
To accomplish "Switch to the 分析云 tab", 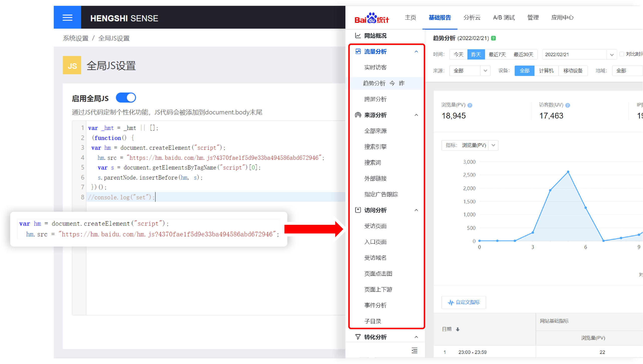I will click(472, 18).
